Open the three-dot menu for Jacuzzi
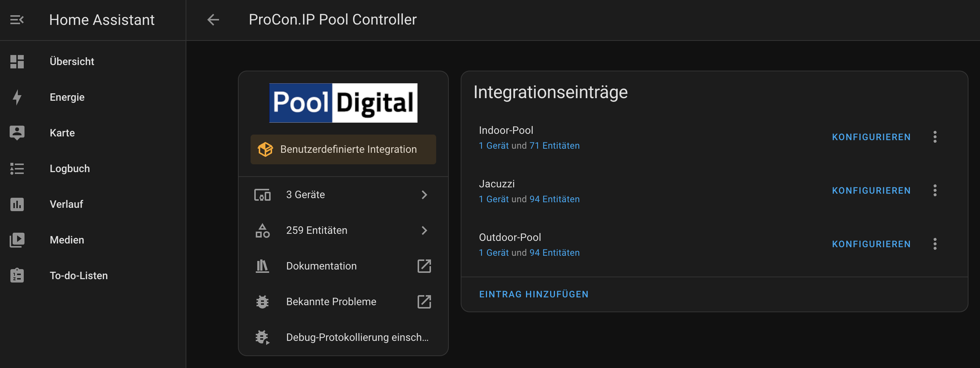This screenshot has height=368, width=980. (x=935, y=190)
